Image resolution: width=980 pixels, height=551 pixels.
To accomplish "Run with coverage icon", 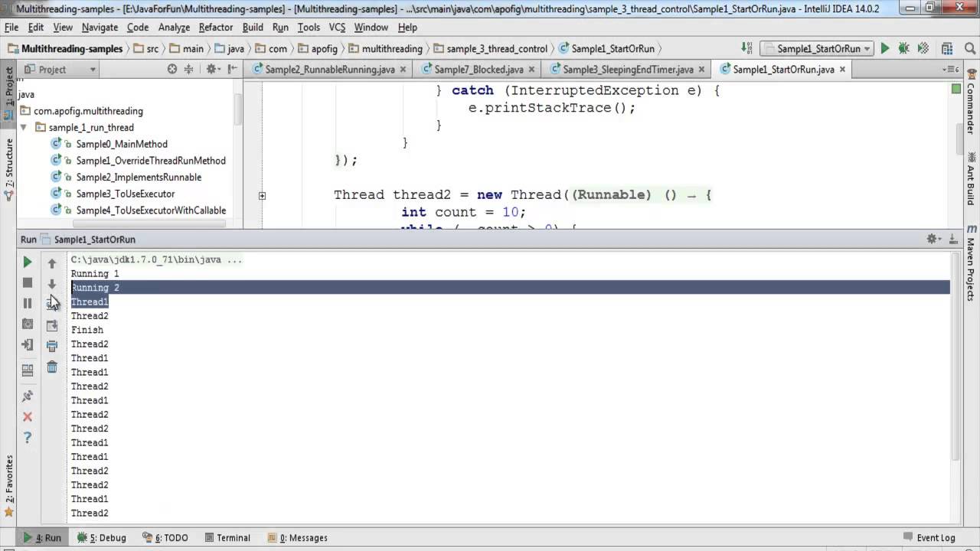I will click(922, 48).
